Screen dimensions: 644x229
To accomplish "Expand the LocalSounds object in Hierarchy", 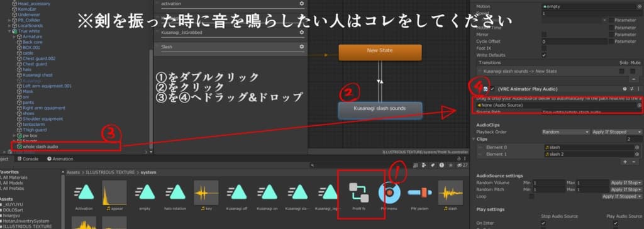I will pos(9,26).
